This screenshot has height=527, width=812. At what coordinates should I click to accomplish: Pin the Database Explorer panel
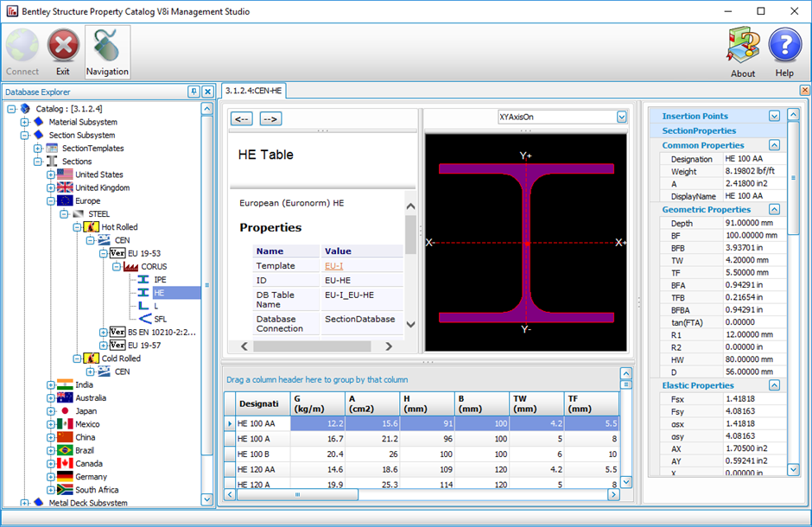193,92
